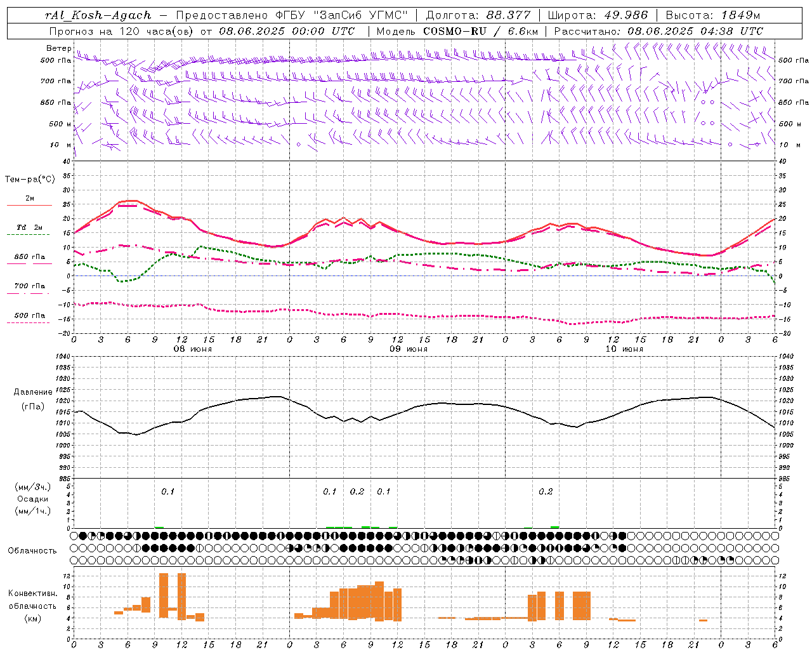
Task: Click the station name rAl_Kosh-Agach
Action: (x=98, y=15)
